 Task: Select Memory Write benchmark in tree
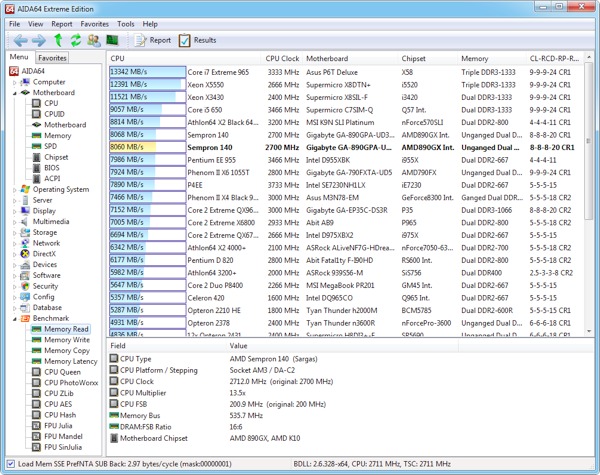[x=66, y=340]
